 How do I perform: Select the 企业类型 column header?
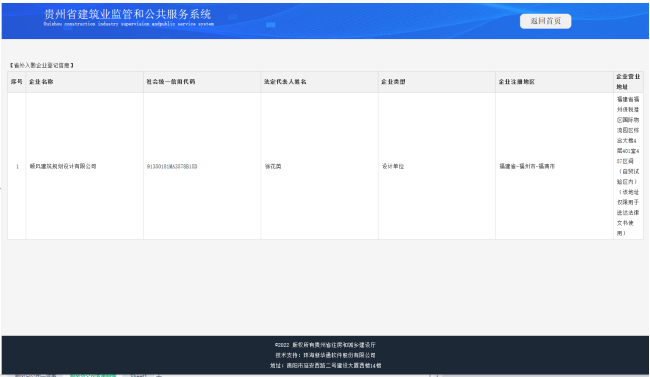click(x=437, y=82)
